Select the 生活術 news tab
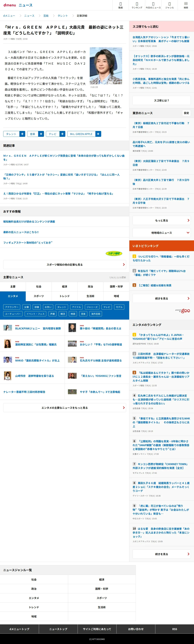The height and width of the screenshot is (644, 194). (90, 296)
